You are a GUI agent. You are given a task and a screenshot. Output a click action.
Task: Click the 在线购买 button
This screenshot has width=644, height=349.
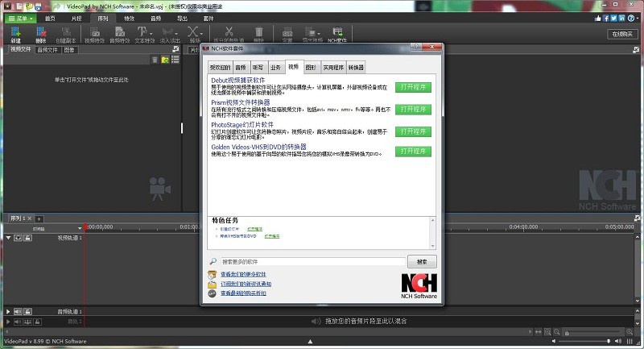tap(622, 34)
